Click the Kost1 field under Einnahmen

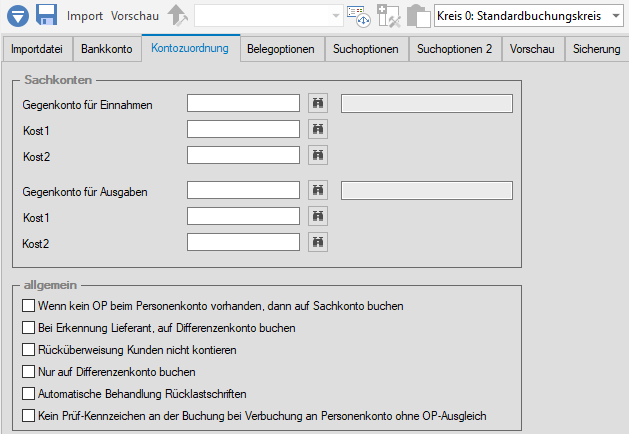point(243,129)
